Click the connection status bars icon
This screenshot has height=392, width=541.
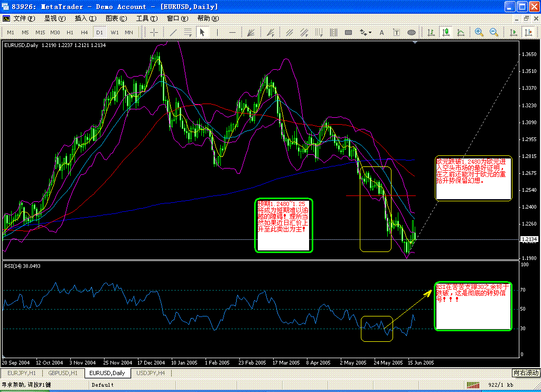[x=473, y=385]
